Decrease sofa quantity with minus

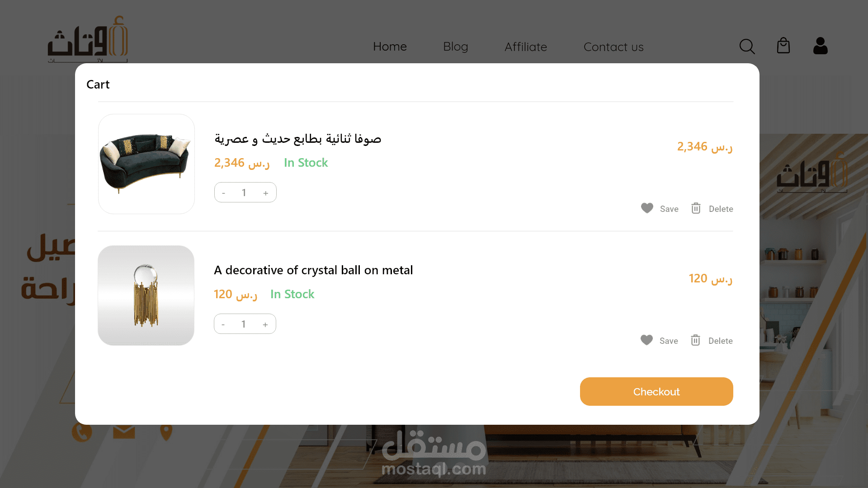[223, 193]
